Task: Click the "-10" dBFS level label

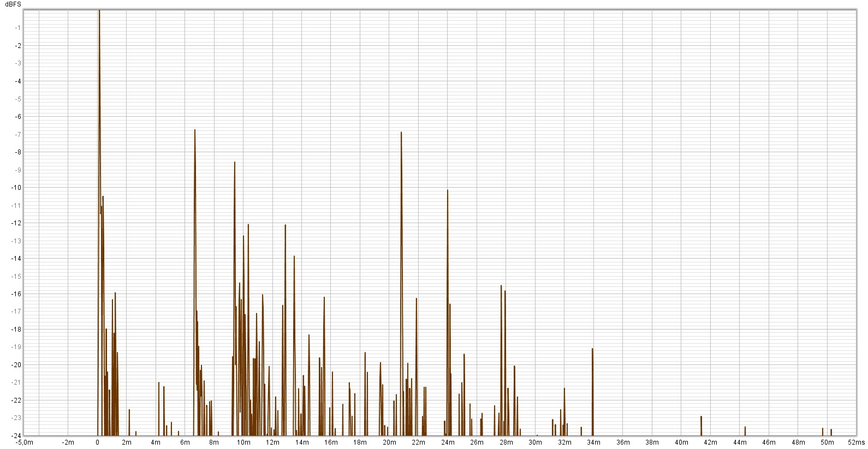Action: (x=16, y=188)
